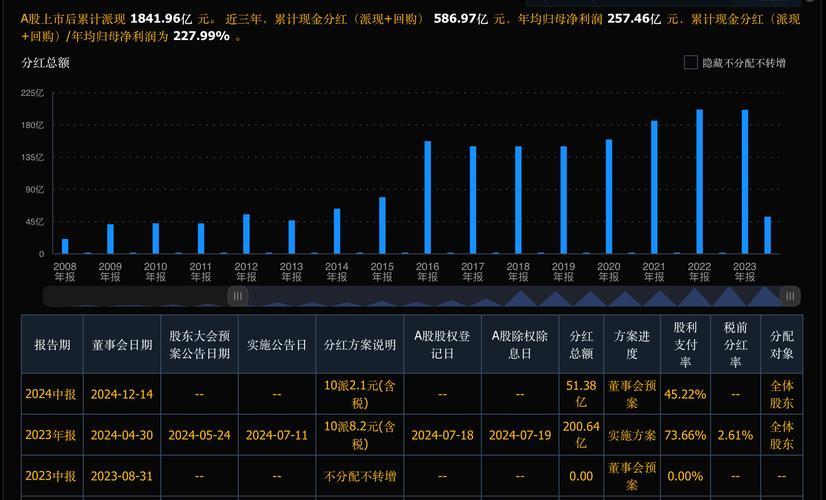Click the A股除权除息日 column header
The height and width of the screenshot is (500, 826).
520,345
